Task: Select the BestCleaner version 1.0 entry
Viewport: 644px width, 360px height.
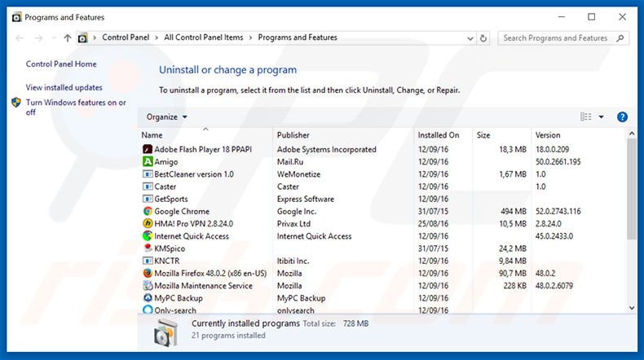Action: tap(194, 174)
